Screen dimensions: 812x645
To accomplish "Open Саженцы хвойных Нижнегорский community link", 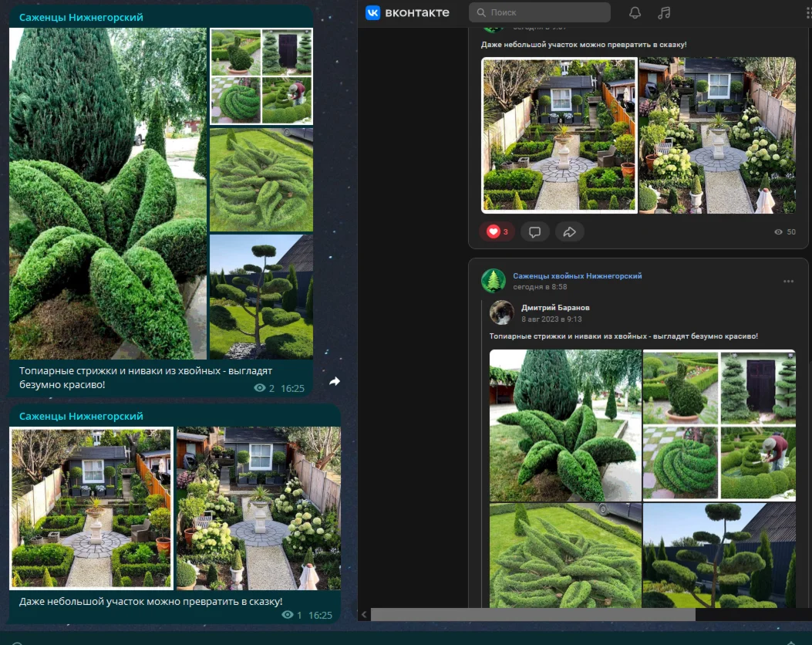I will tap(577, 275).
